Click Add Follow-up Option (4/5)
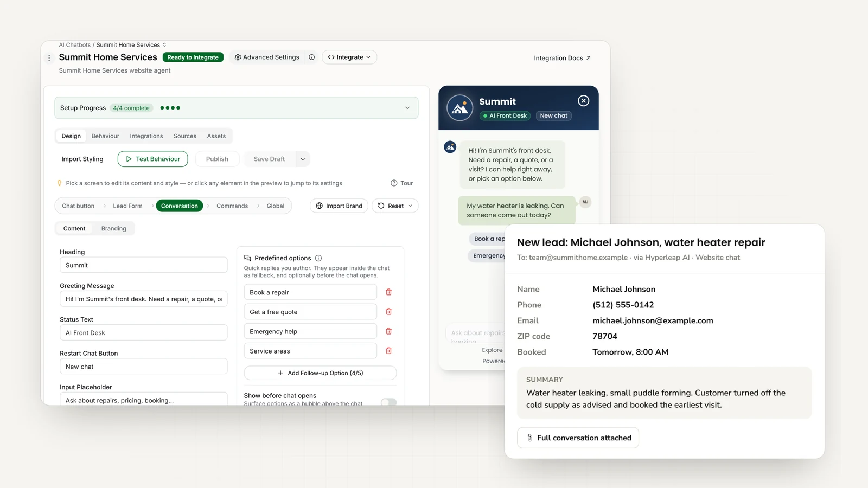 pos(320,373)
